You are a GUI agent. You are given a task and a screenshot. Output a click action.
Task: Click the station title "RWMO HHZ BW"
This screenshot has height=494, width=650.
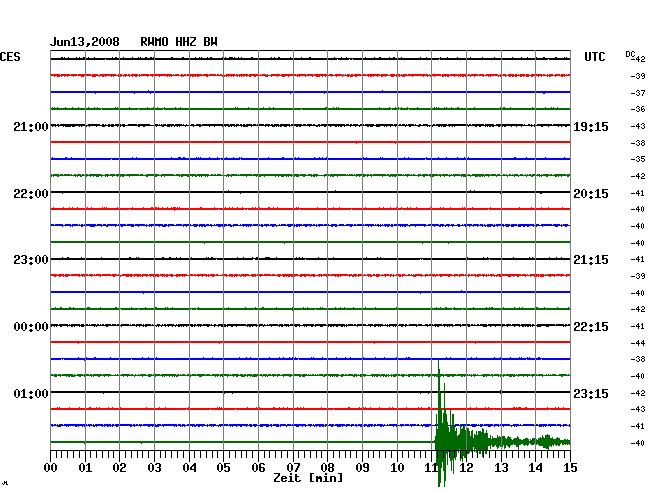click(x=179, y=42)
